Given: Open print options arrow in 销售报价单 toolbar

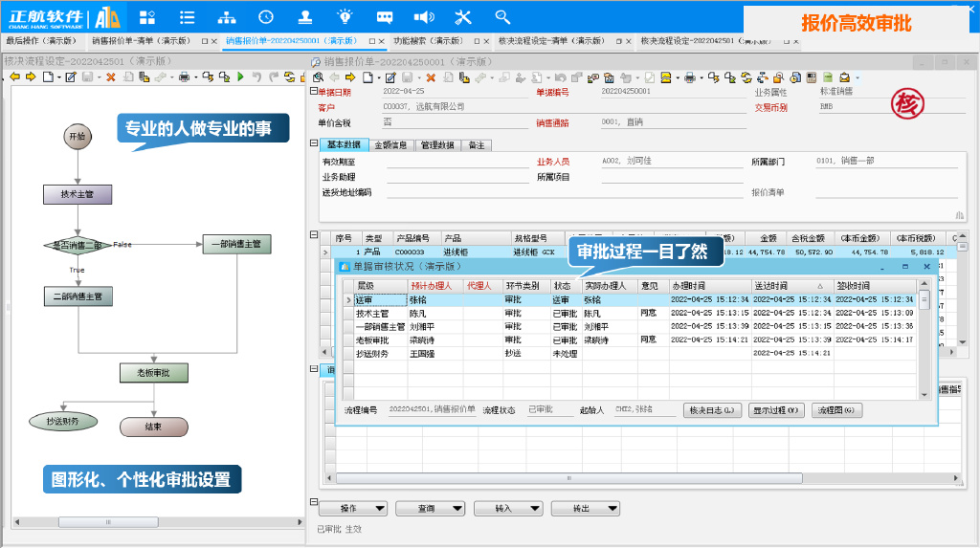Looking at the screenshot, I should click(x=702, y=78).
